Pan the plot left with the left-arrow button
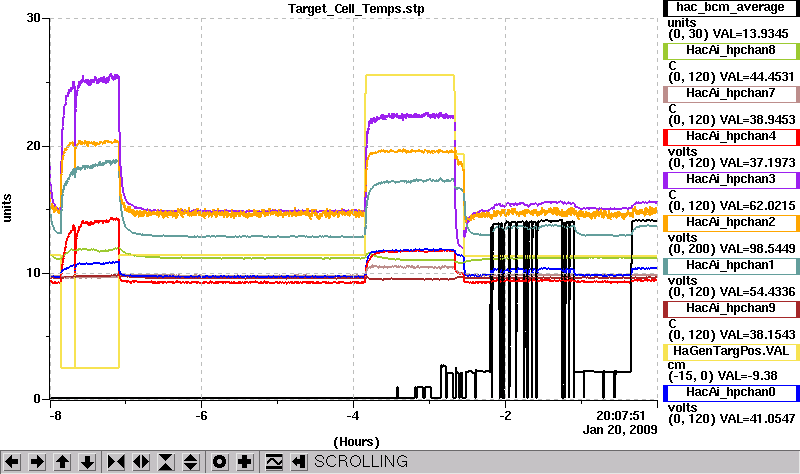800x474 pixels. [12, 462]
